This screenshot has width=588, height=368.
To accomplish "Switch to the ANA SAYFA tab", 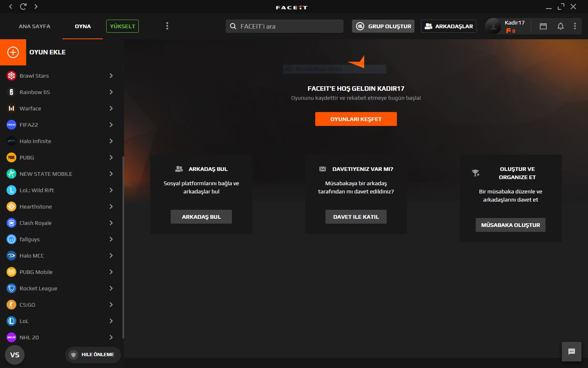I will pyautogui.click(x=35, y=26).
